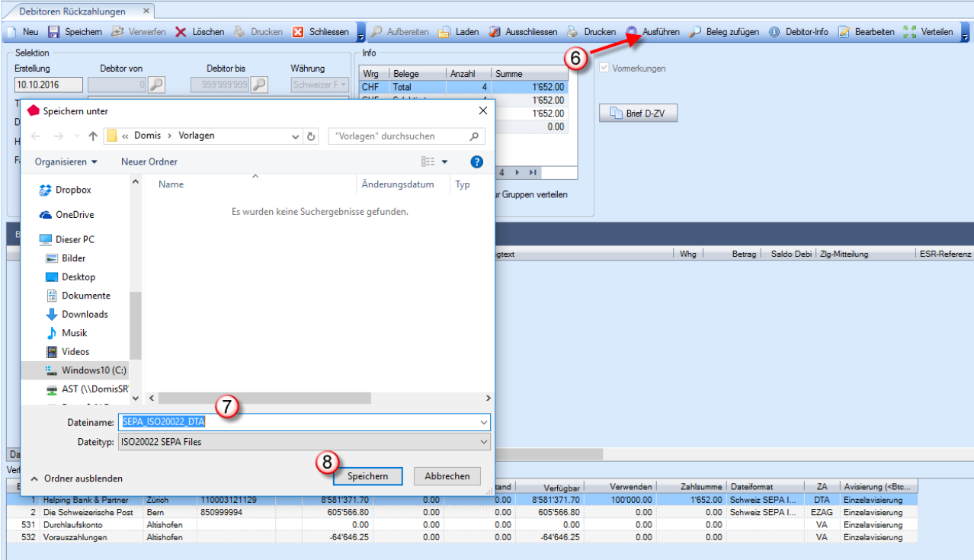Select the Helping Bank & Partner row
The image size is (974, 560).
(463, 500)
